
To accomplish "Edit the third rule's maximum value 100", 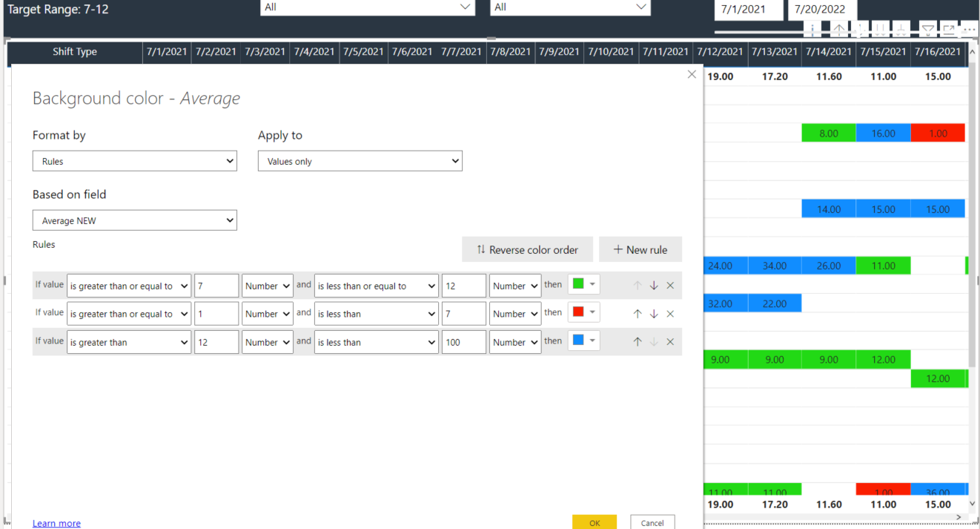I will pos(464,342).
